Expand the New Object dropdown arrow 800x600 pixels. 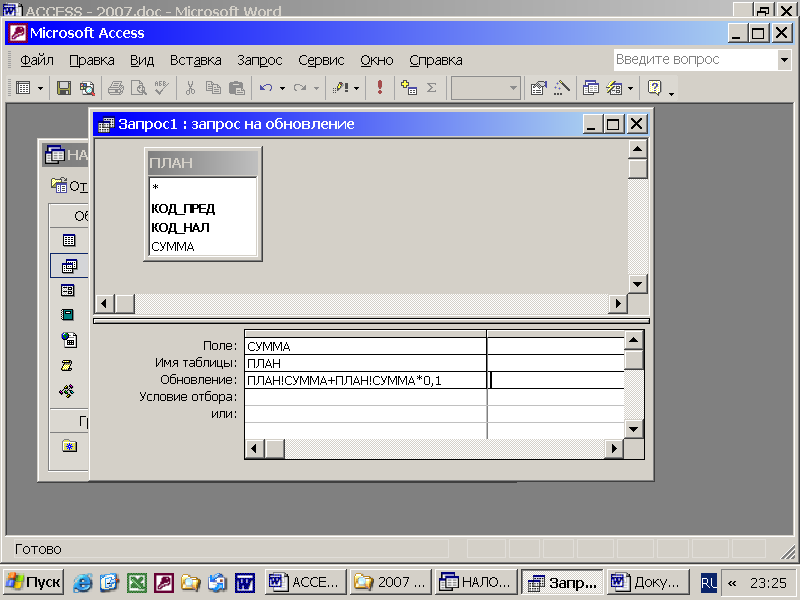pyautogui.click(x=631, y=88)
